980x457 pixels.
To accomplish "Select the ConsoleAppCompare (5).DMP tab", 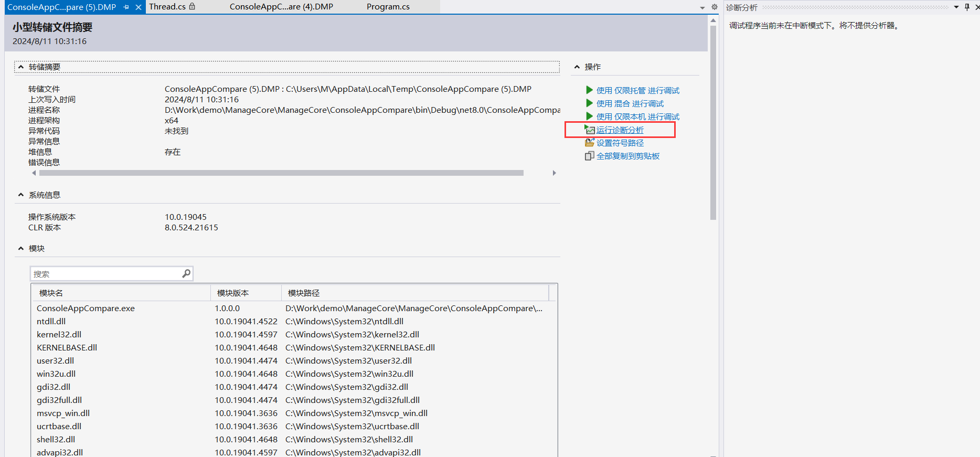I will point(62,7).
